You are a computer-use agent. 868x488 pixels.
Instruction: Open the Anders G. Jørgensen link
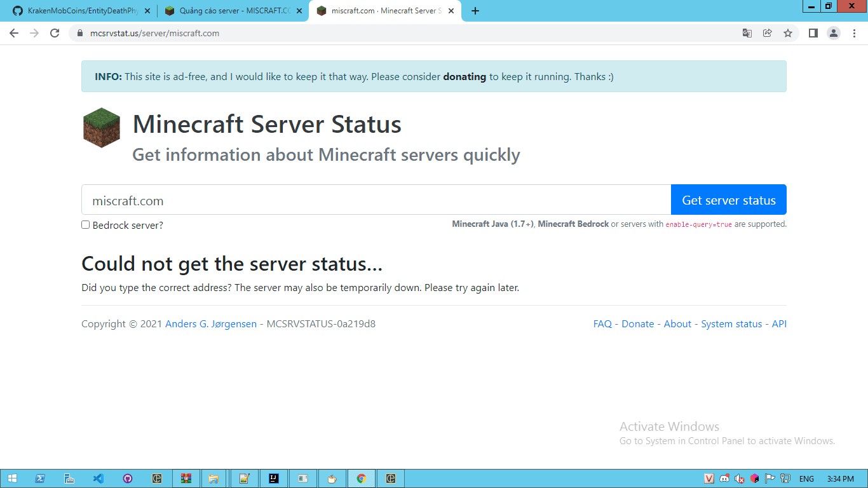pyautogui.click(x=211, y=324)
